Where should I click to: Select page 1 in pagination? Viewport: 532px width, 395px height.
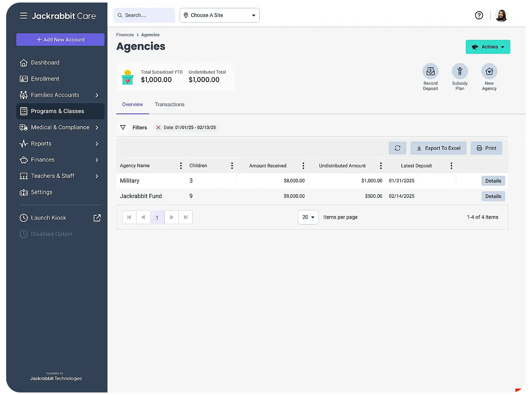[x=157, y=217]
